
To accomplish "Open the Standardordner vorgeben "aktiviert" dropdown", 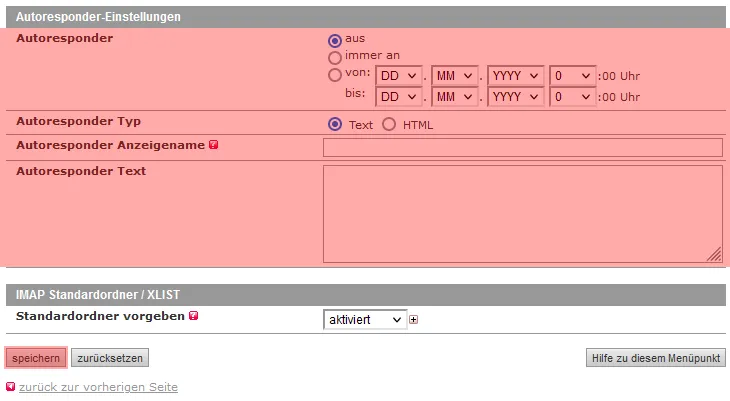I will [x=364, y=320].
